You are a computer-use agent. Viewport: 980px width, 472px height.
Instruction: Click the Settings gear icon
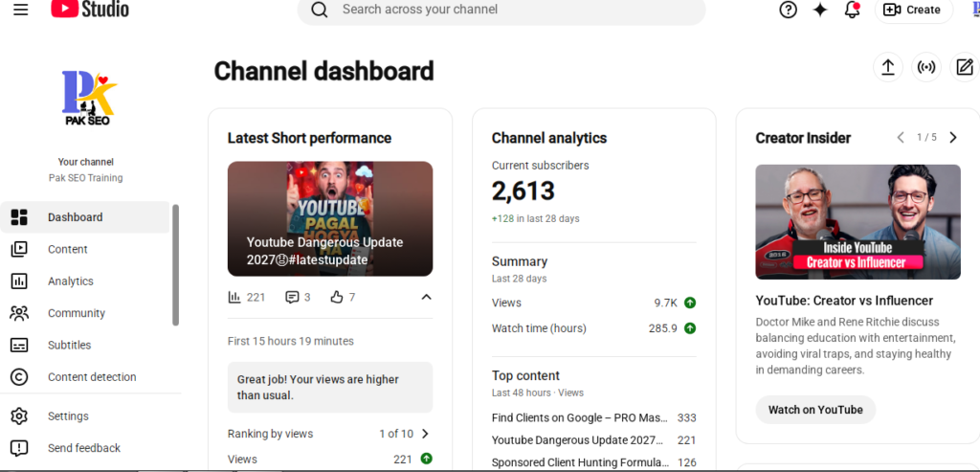point(19,416)
